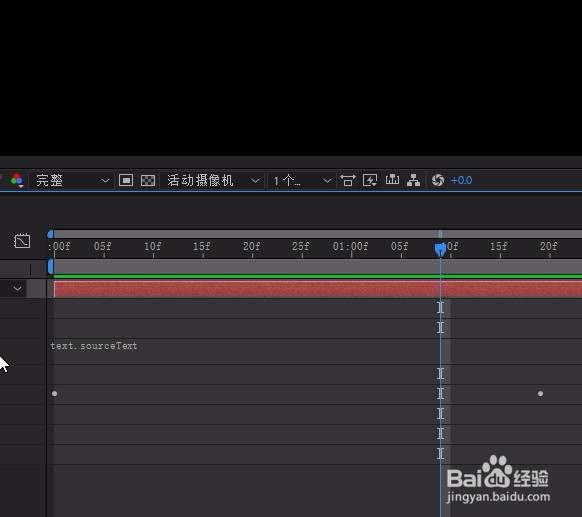Image resolution: width=582 pixels, height=517 pixels.
Task: Click the time navigator start handle
Action: [x=50, y=234]
